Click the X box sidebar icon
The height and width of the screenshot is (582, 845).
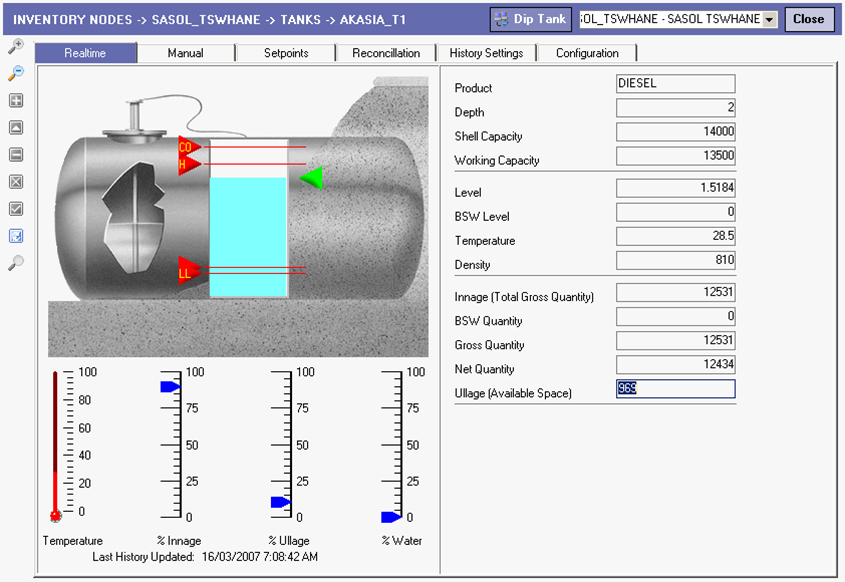(x=16, y=182)
